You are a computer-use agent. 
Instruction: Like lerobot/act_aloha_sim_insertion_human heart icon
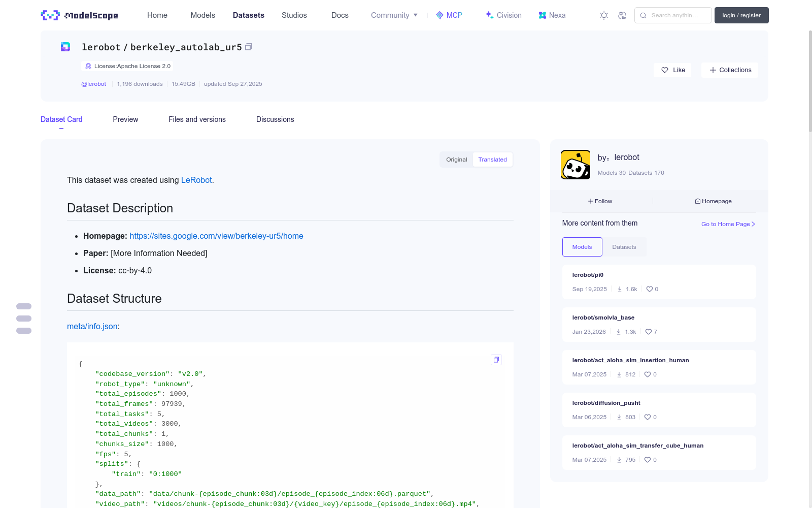(x=648, y=374)
